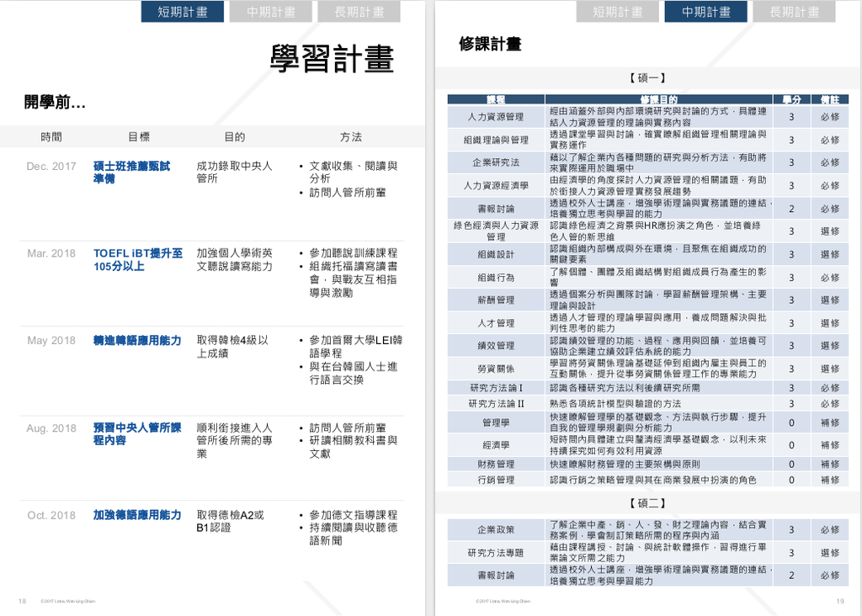Select the 目標 column header
This screenshot has width=862, height=616.
(x=139, y=137)
